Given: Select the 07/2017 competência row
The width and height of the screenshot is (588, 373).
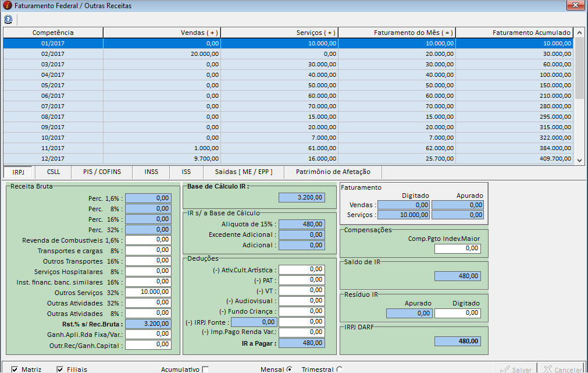Looking at the screenshot, I should [x=288, y=106].
